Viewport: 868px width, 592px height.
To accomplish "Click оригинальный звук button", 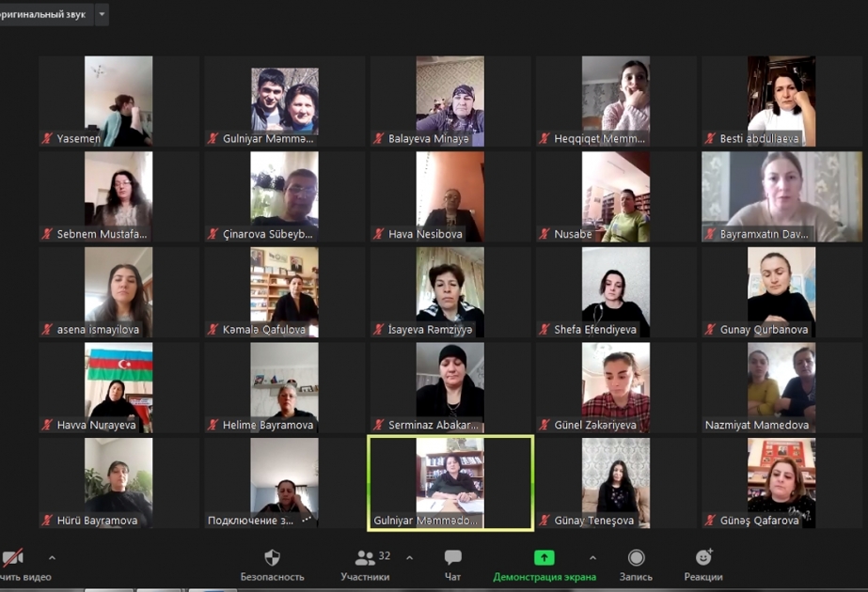I will tap(44, 14).
